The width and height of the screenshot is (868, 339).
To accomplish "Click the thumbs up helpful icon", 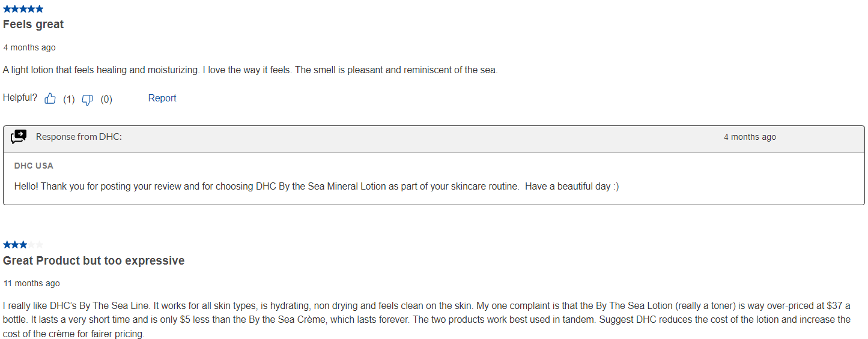I will point(50,99).
